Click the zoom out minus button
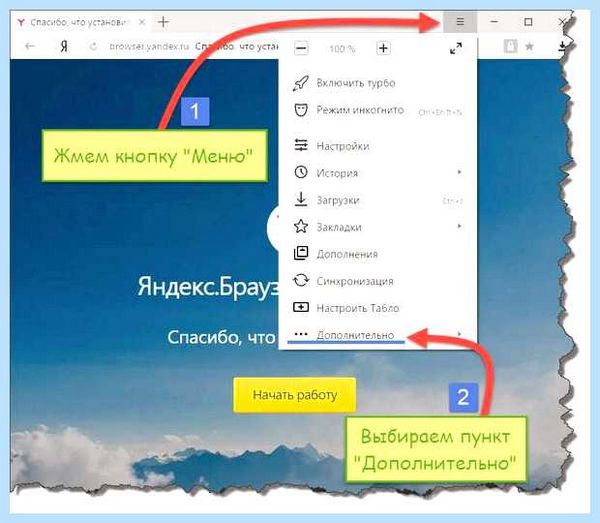 coord(301,48)
